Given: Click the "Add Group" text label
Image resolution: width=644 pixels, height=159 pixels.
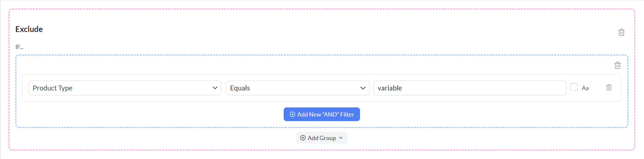Looking at the screenshot, I should point(322,138).
